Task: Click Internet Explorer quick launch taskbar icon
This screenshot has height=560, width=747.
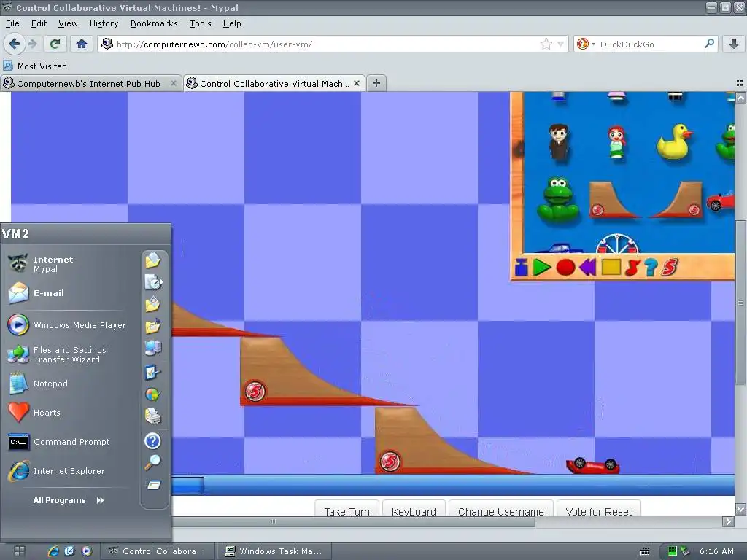Action: (x=53, y=551)
